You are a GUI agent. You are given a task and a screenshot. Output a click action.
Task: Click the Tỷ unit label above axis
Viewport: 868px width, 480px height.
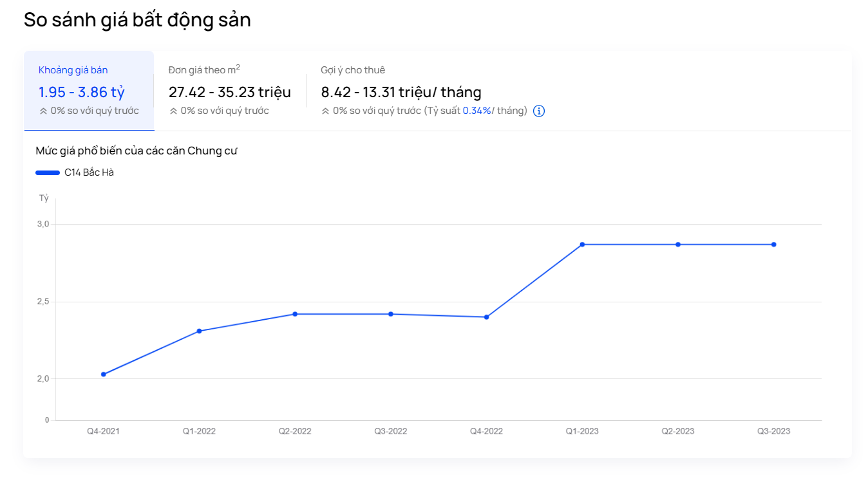tap(44, 198)
